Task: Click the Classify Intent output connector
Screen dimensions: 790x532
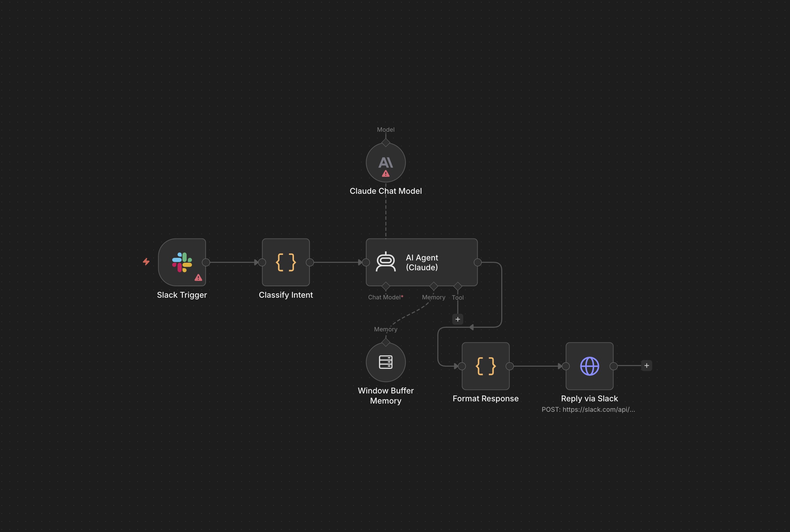Action: (310, 262)
